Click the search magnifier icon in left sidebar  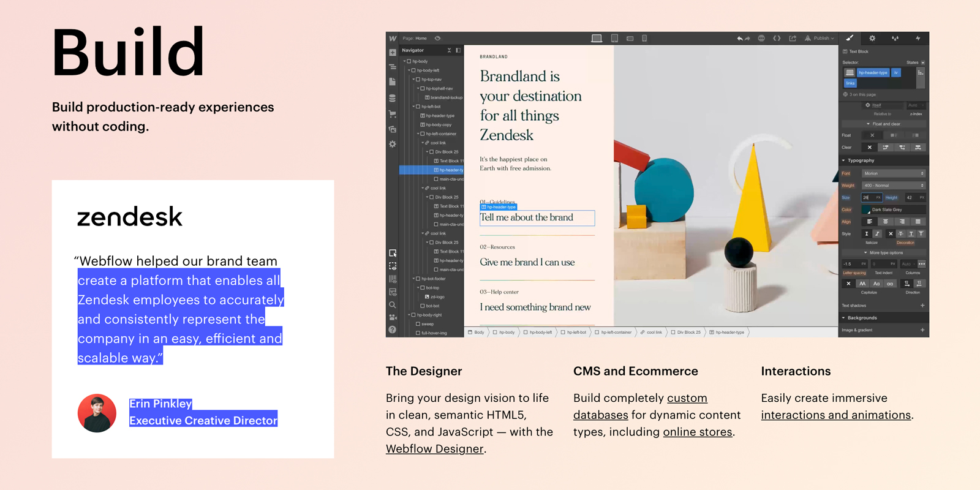point(393,304)
